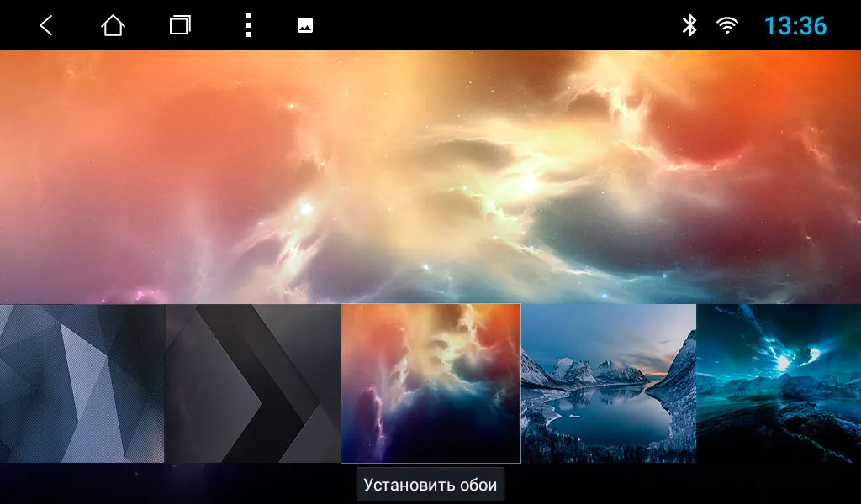Viewport: 861px width, 504px height.
Task: Tap the image notification icon in top bar
Action: point(305,26)
